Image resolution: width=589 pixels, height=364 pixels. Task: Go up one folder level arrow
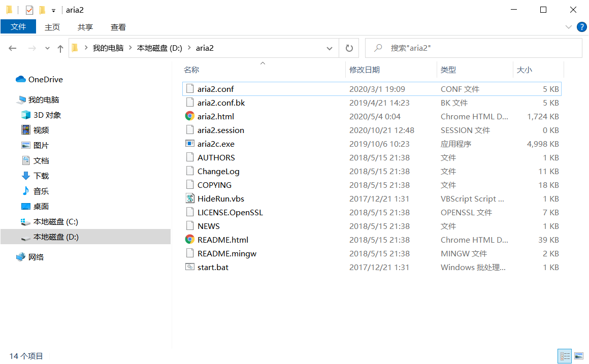pyautogui.click(x=60, y=48)
